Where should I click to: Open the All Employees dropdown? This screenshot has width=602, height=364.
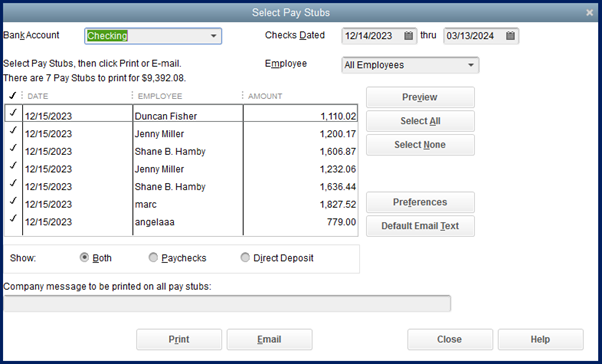point(471,65)
